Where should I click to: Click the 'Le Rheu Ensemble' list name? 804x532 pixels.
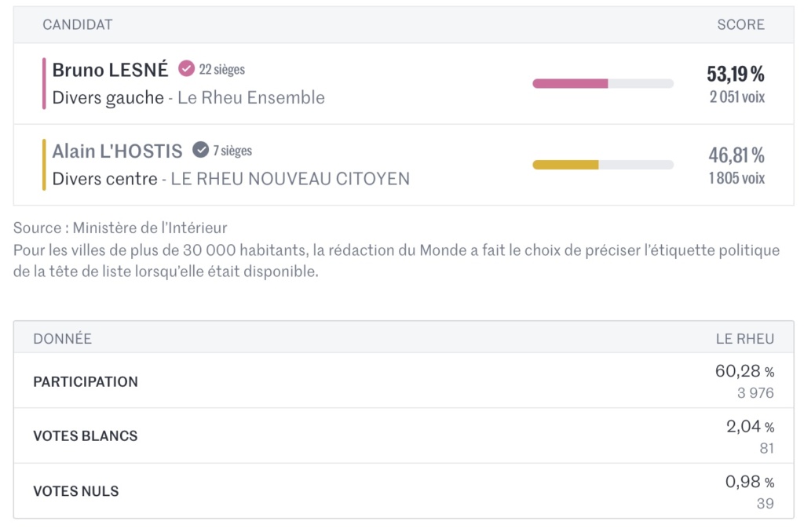point(251,98)
